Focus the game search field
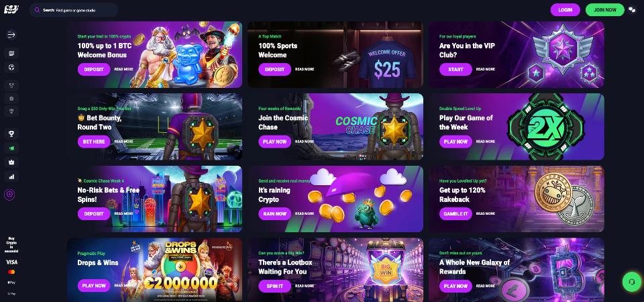This screenshot has width=644, height=302. tap(74, 10)
